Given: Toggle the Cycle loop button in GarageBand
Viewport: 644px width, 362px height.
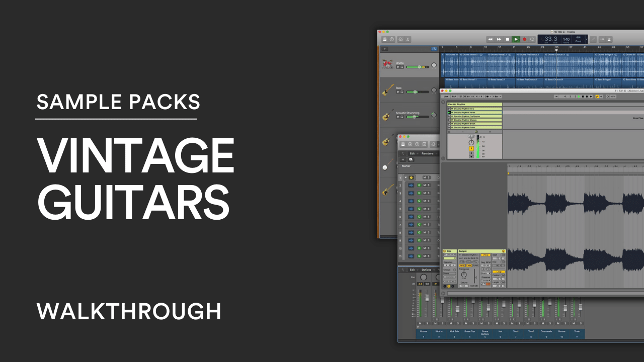Looking at the screenshot, I should tap(532, 39).
